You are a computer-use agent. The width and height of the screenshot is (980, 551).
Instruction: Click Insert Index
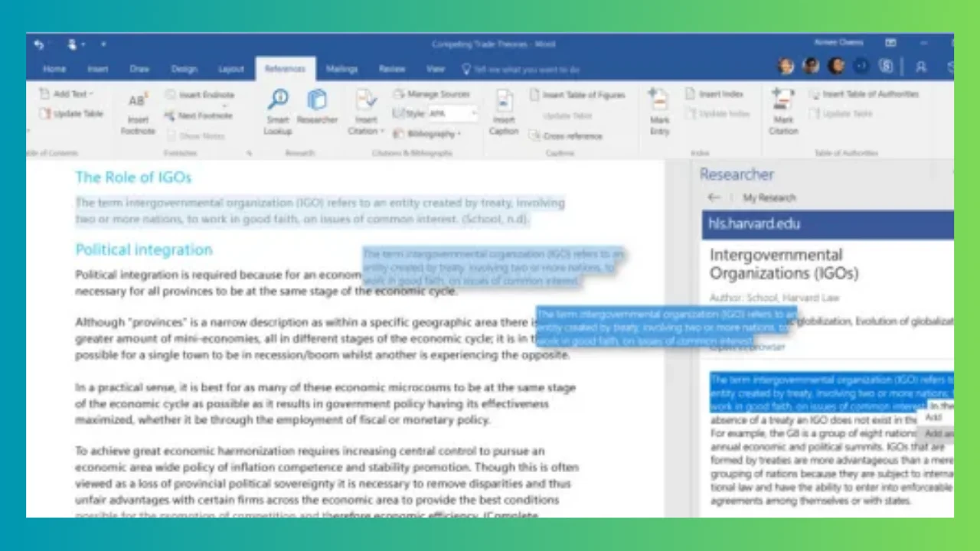pos(714,94)
